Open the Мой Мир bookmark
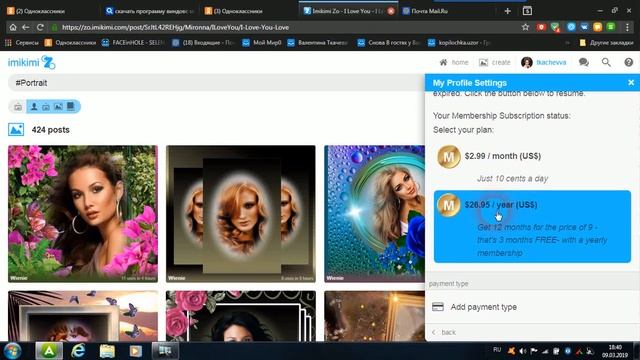Viewport: 640px width, 360px height. [262, 42]
